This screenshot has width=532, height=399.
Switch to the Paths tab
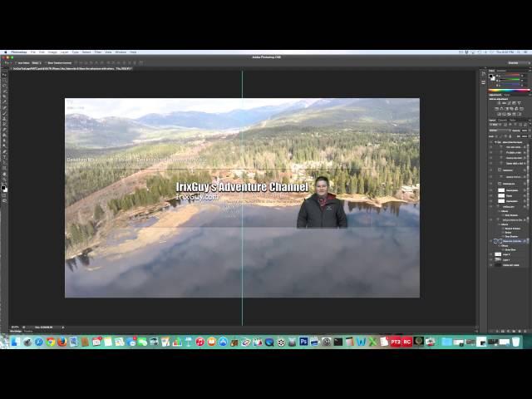513,120
